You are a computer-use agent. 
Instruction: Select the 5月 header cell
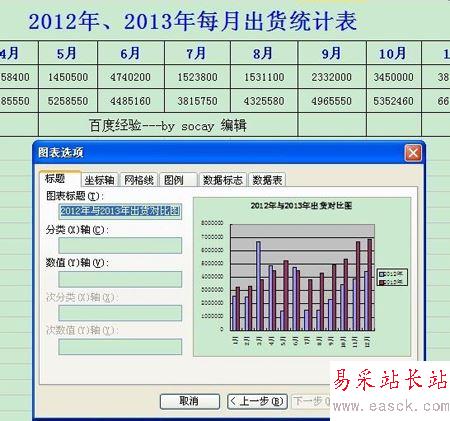[68, 53]
